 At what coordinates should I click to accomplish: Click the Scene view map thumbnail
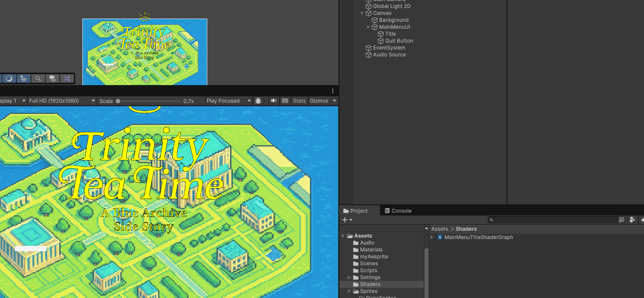click(145, 52)
